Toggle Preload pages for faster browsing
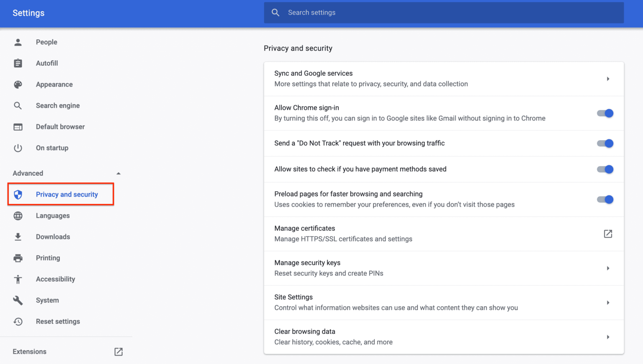The image size is (643, 364). coord(605,200)
